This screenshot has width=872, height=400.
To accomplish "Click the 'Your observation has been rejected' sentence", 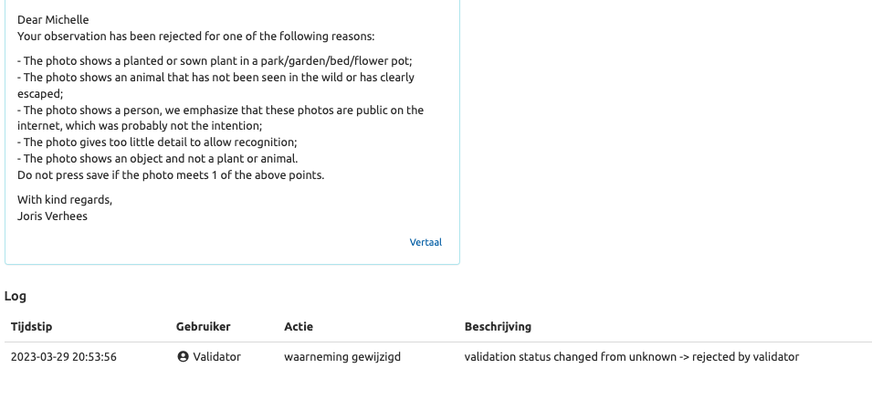I will click(196, 36).
